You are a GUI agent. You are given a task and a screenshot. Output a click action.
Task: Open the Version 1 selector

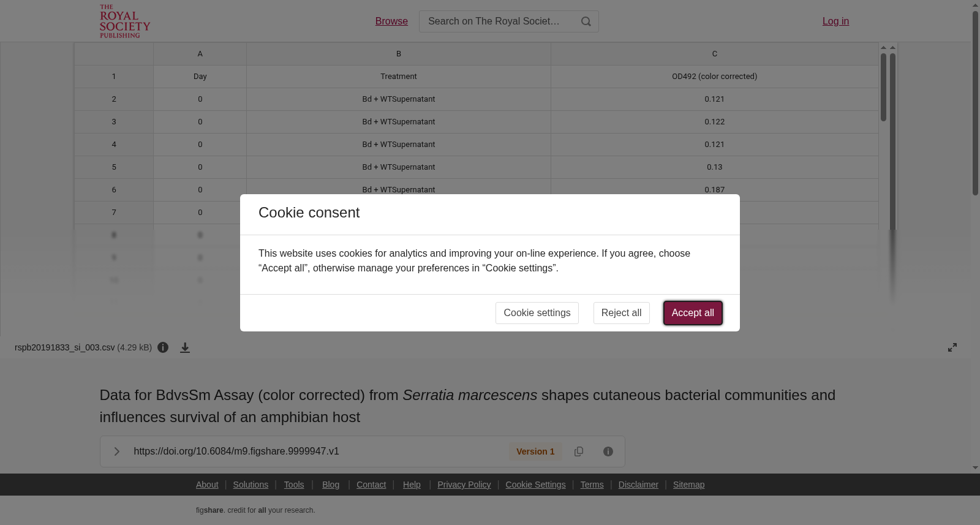click(535, 451)
